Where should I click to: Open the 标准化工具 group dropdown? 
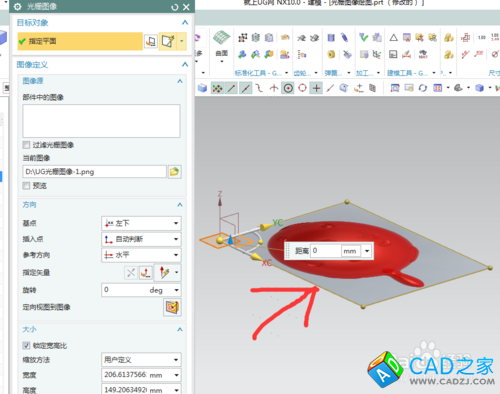(286, 73)
